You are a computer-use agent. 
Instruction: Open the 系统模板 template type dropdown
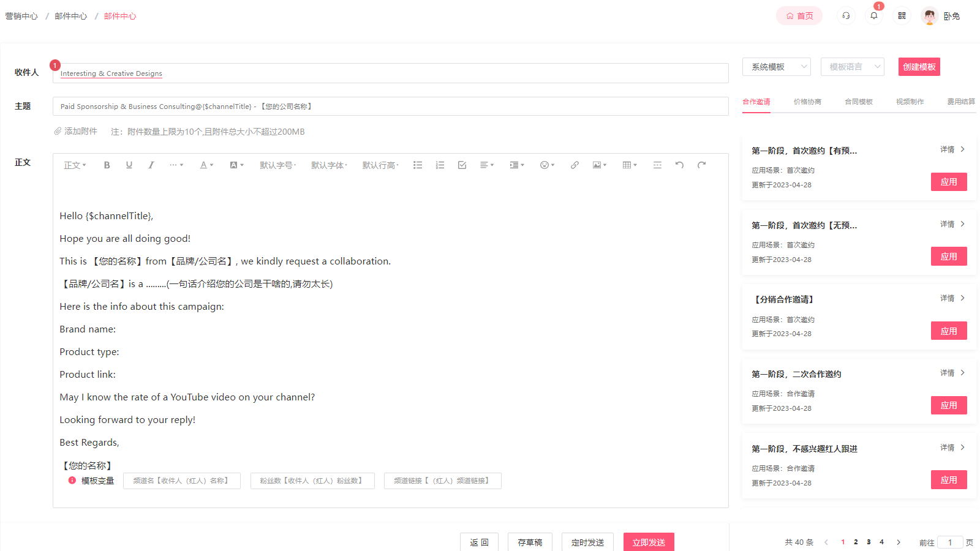775,67
